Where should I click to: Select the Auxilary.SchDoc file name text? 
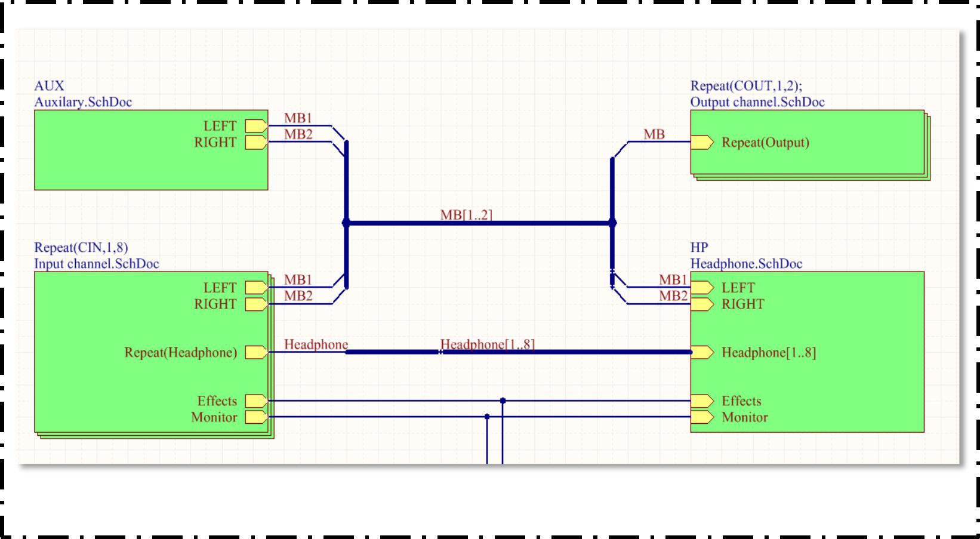tap(83, 102)
